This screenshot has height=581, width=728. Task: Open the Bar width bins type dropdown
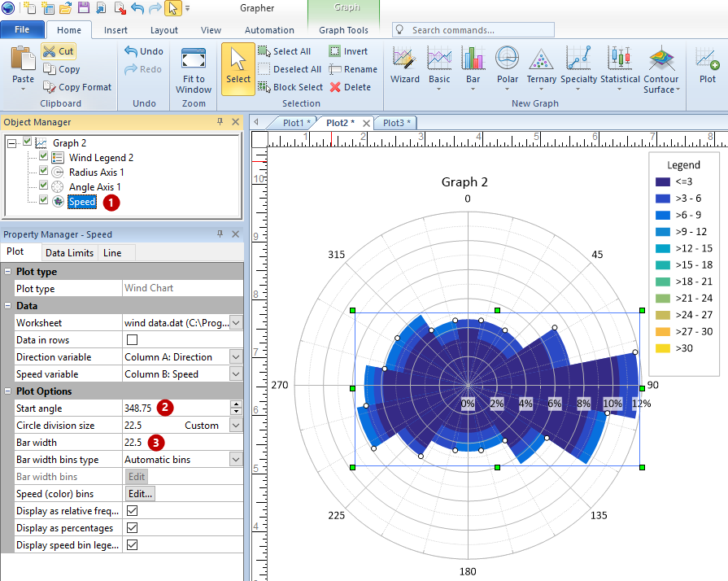[236, 460]
